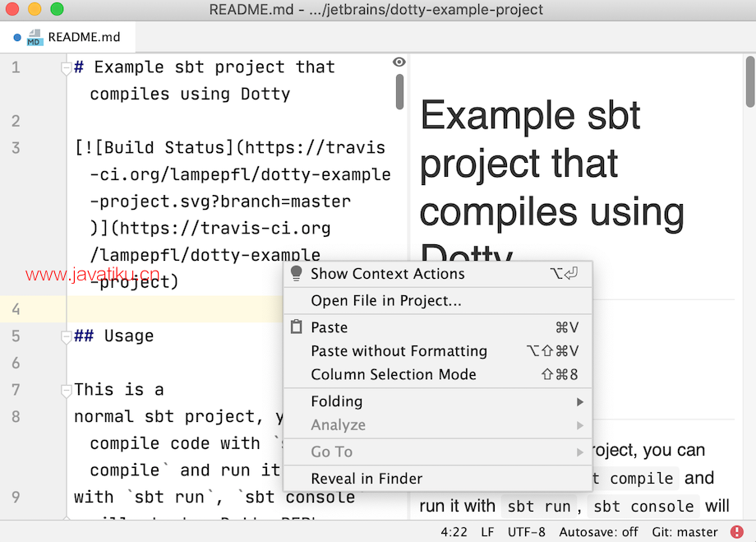
Task: Toggle fold marker at line 7 paragraph
Action: [x=67, y=391]
